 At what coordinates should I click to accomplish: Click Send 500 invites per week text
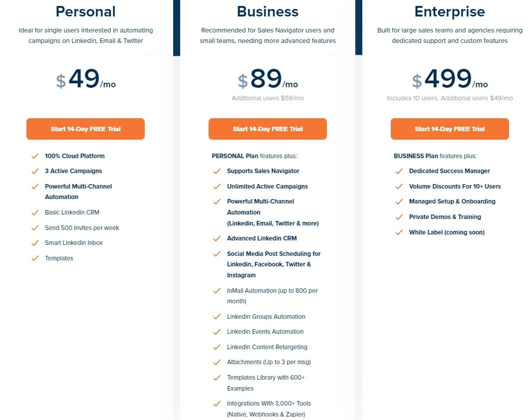click(x=82, y=228)
